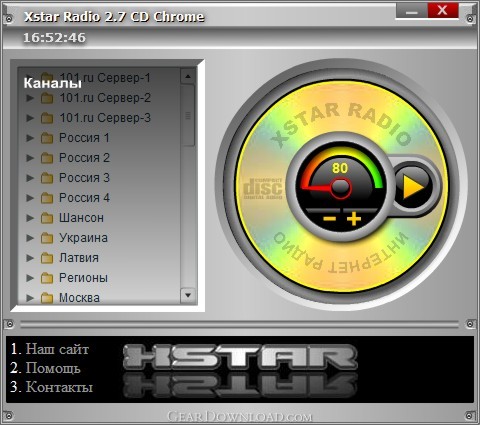Click the compact disc logo on CD

click(x=263, y=188)
